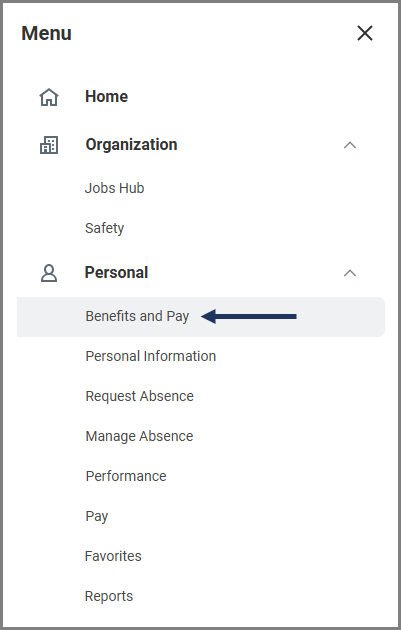This screenshot has width=401, height=630.
Task: Navigate to Performance
Action: 126,476
